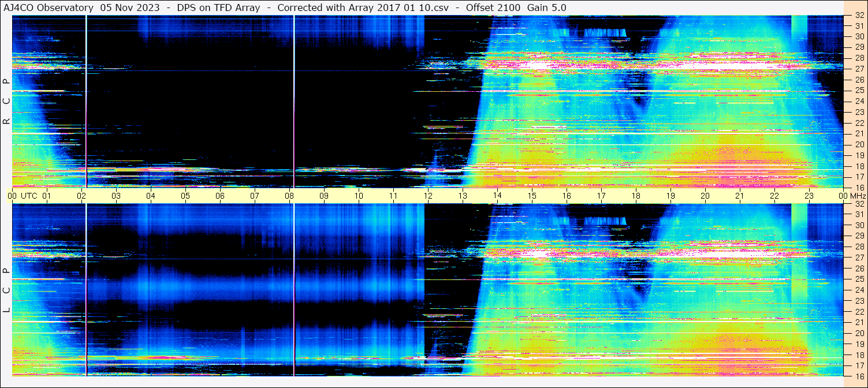Click the 32 MHz label beside LCP plot
Image resolution: width=868 pixels, height=388 pixels.
click(859, 204)
